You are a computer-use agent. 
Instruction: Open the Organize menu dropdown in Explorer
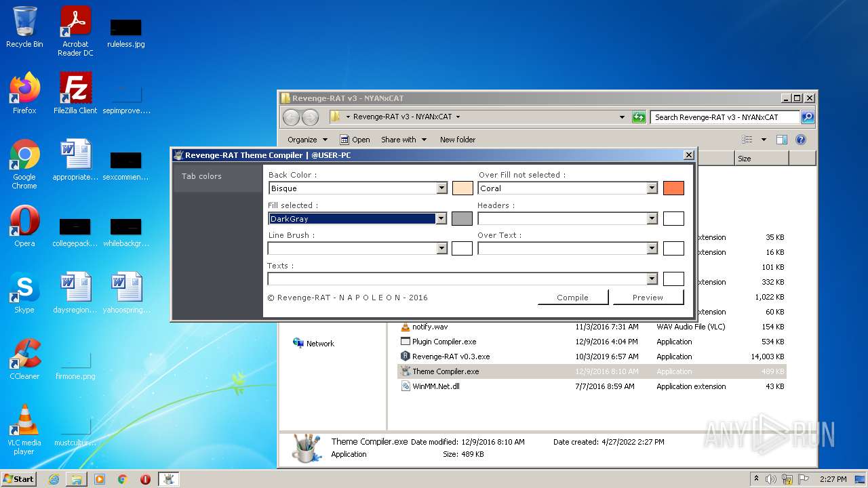pos(307,140)
